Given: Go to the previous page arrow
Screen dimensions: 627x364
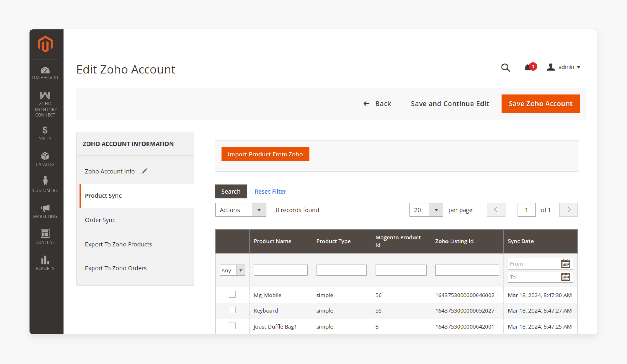Looking at the screenshot, I should [496, 210].
